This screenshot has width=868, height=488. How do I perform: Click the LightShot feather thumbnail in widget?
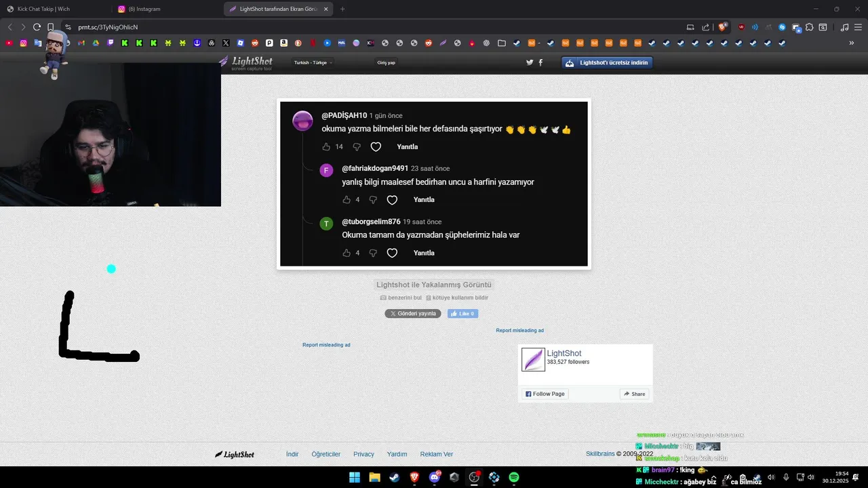tap(533, 359)
